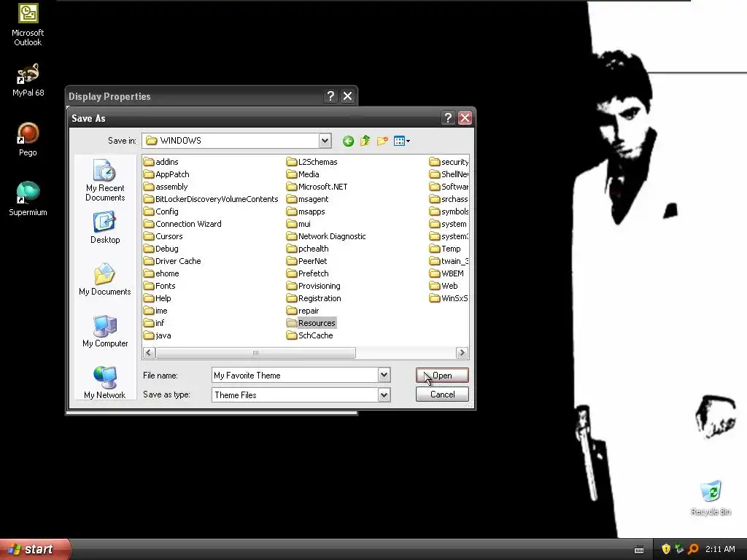This screenshot has width=747, height=560.
Task: Select the msapps folder
Action: (x=306, y=211)
